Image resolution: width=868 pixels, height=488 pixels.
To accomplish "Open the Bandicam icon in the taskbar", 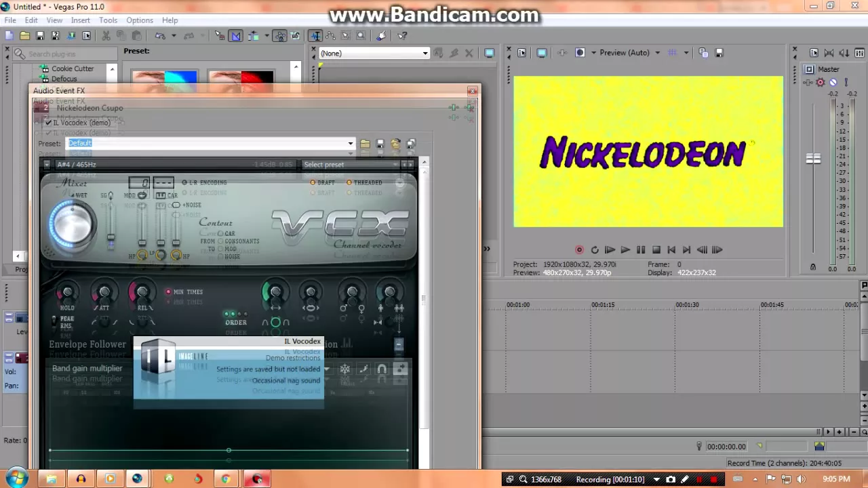I will 258,479.
